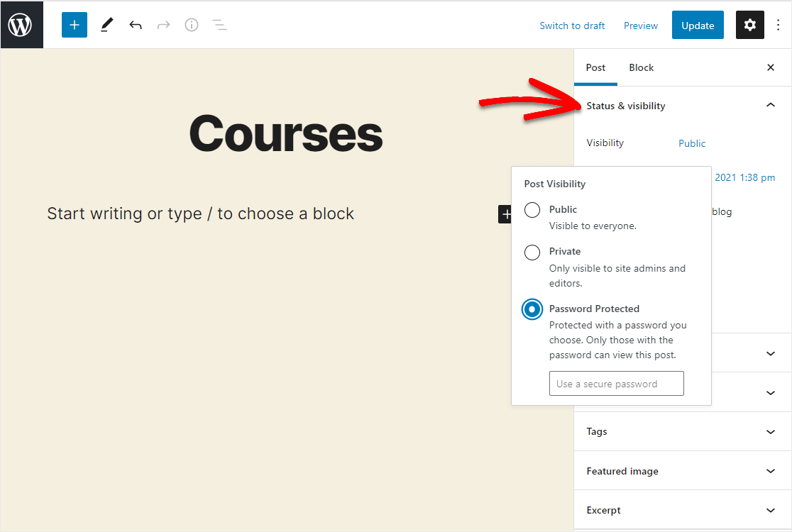
Task: Open the List View outline icon
Action: tap(219, 25)
